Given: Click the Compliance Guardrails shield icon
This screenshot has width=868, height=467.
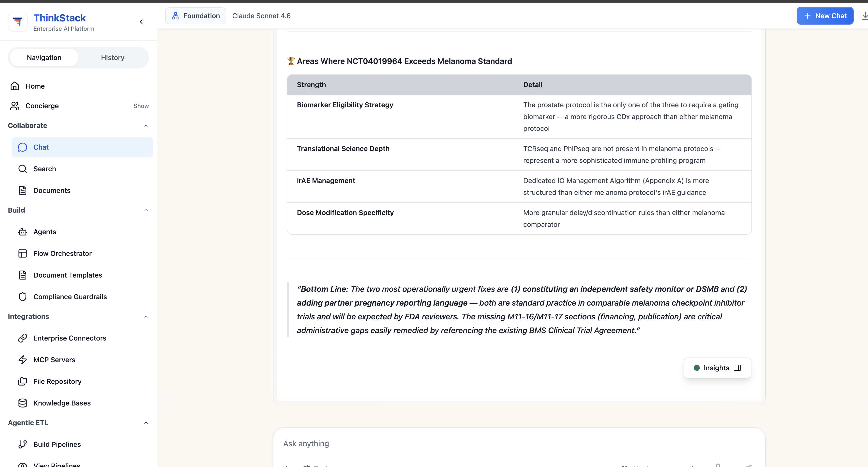Looking at the screenshot, I should 23,297.
